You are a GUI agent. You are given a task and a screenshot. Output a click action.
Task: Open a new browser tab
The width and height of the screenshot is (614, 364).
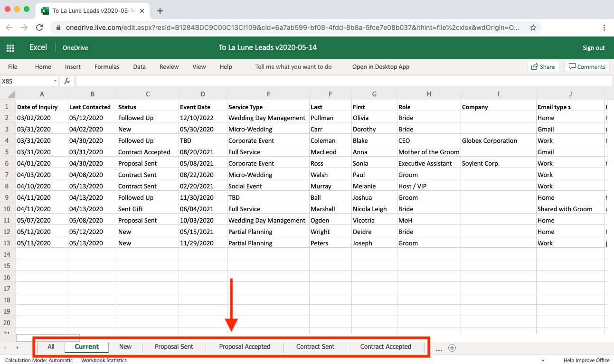(x=160, y=11)
